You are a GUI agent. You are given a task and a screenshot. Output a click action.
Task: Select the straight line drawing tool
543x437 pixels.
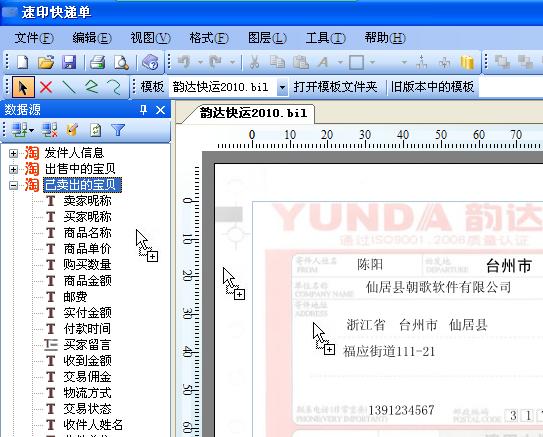pos(69,87)
